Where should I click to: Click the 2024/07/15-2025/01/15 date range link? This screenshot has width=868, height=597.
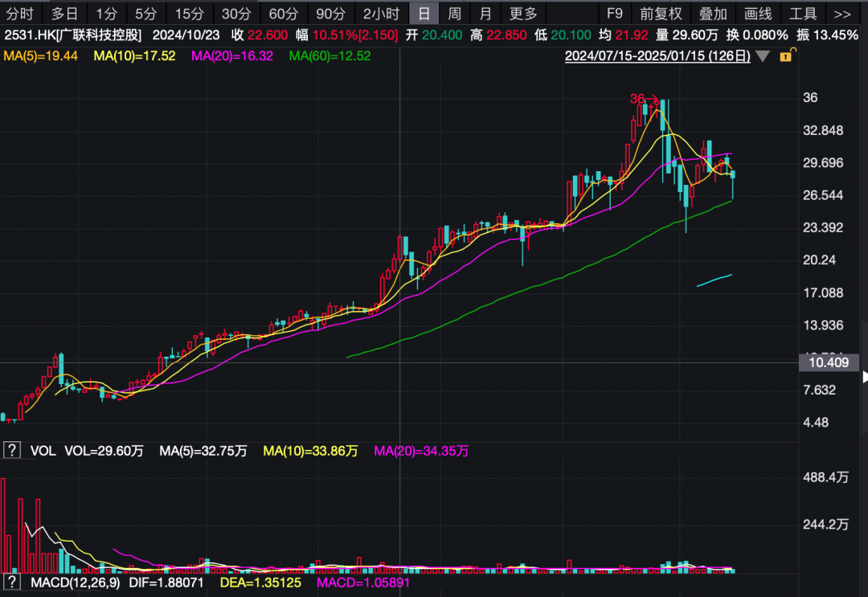[657, 55]
